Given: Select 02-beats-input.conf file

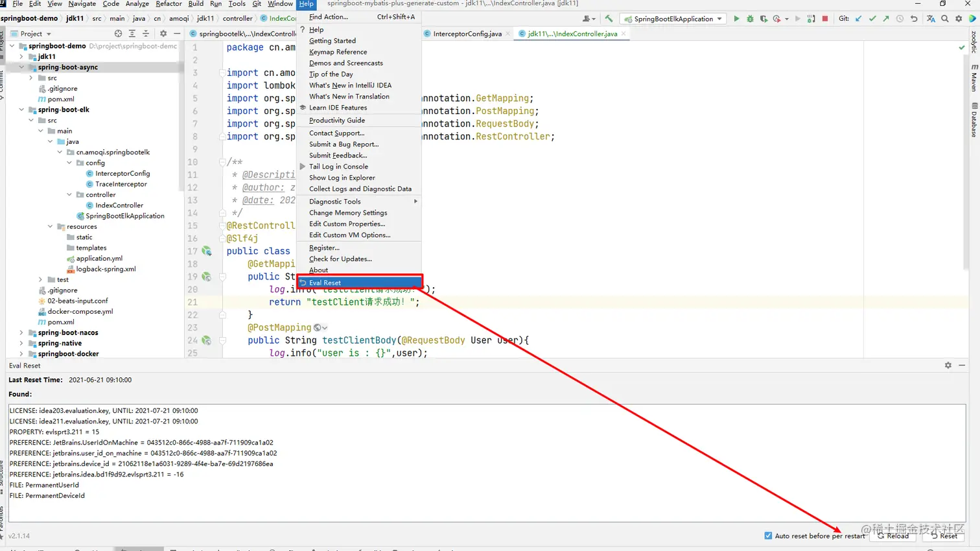Looking at the screenshot, I should 78,301.
